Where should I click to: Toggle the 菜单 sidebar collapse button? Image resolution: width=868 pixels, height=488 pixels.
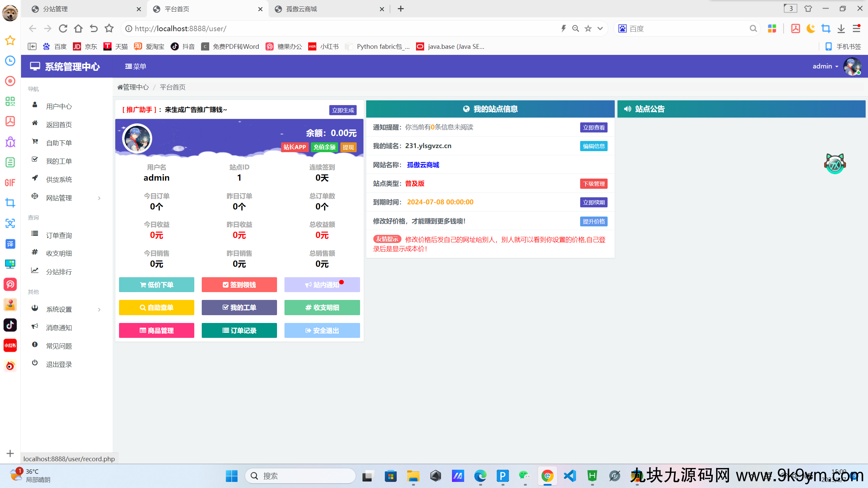(136, 66)
